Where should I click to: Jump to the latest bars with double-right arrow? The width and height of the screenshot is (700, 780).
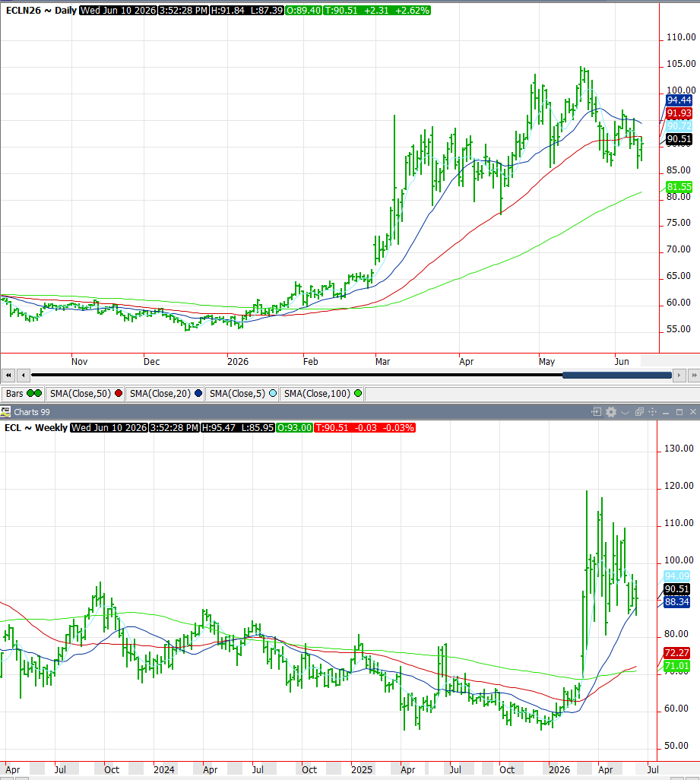(694, 375)
